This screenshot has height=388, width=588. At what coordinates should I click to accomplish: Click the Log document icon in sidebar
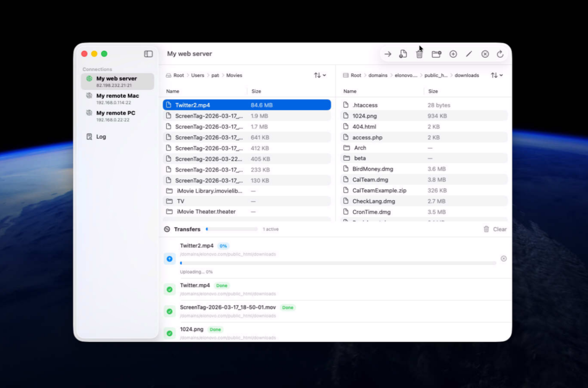[89, 137]
